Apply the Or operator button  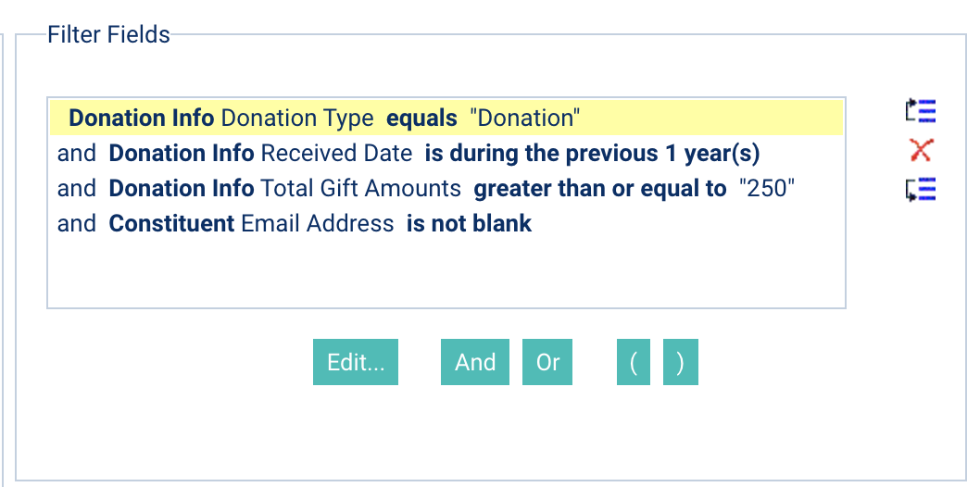click(x=547, y=362)
